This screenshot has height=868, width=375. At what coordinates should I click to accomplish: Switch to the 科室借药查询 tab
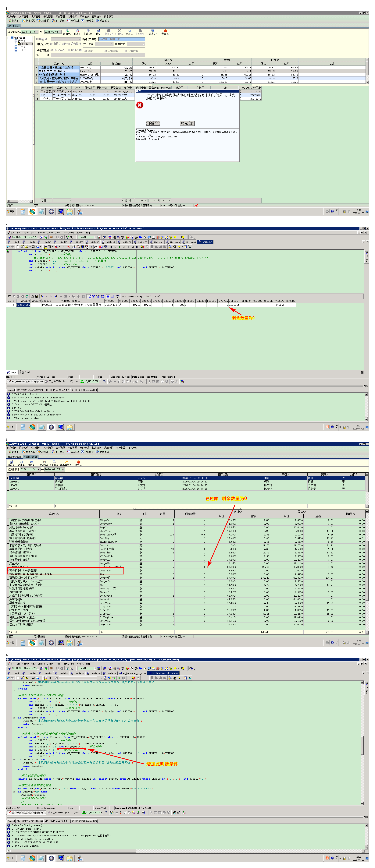pos(15,457)
